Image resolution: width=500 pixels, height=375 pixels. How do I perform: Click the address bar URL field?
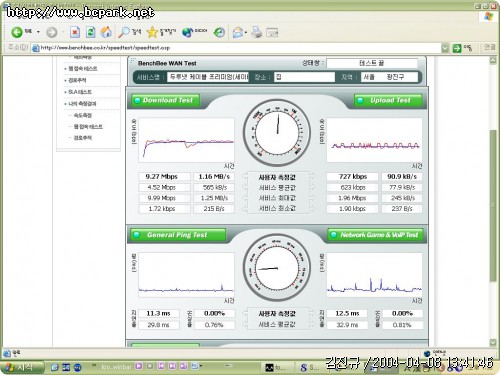[x=239, y=48]
